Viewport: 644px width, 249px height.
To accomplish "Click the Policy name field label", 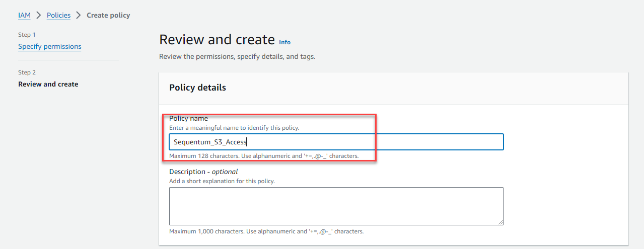I will coord(188,119).
